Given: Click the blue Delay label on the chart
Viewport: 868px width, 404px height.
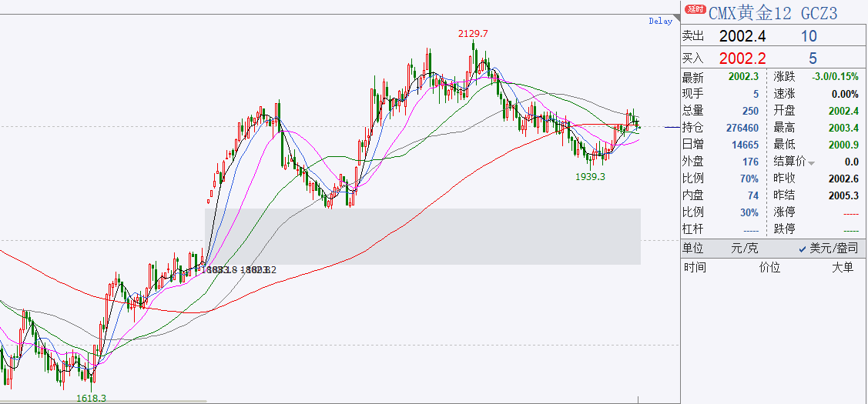Looking at the screenshot, I should pos(660,21).
